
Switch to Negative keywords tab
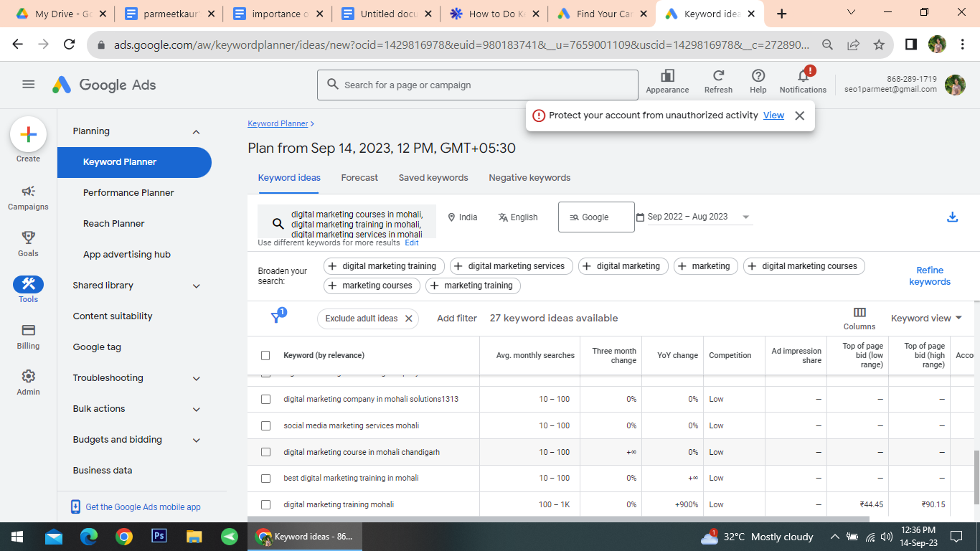pos(529,178)
